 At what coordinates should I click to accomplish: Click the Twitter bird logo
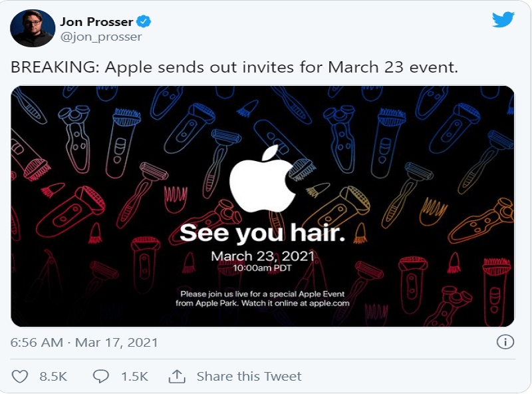[503, 20]
